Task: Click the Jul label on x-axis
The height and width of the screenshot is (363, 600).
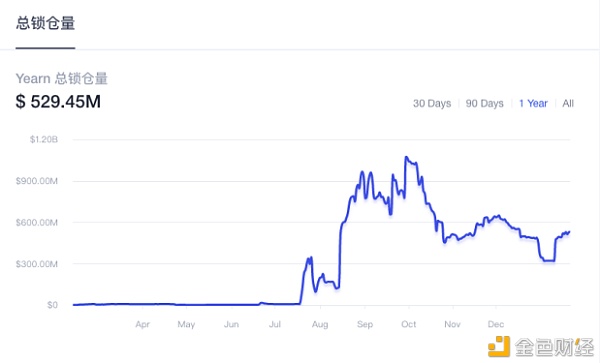Action: (275, 324)
